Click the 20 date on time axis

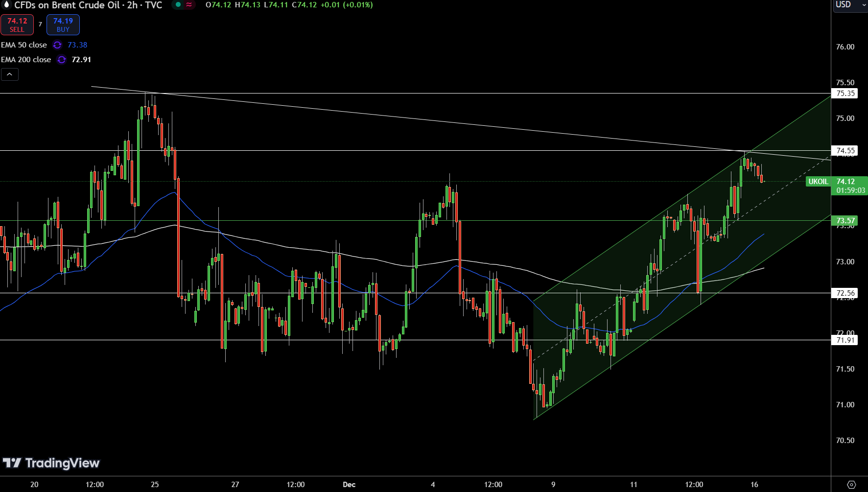(x=34, y=485)
